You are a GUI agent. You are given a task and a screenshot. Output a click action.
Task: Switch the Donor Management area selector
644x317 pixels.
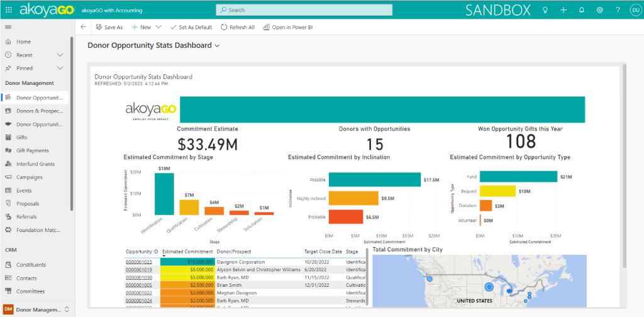(x=36, y=309)
